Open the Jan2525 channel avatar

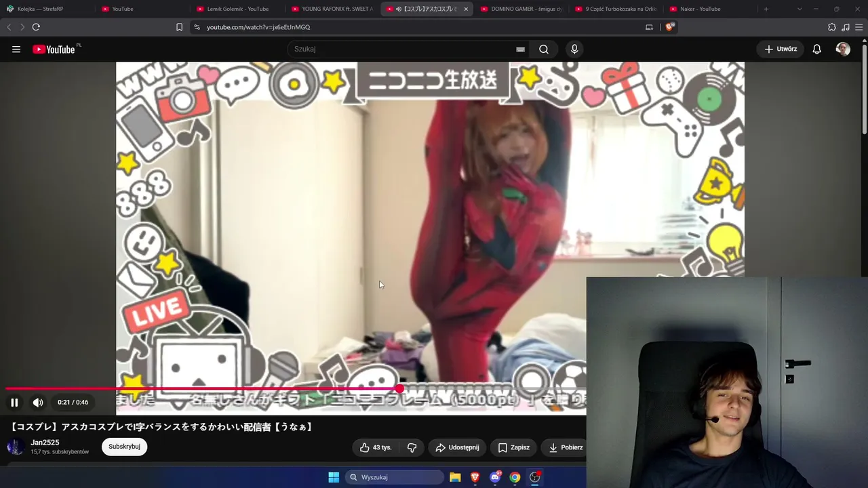[16, 447]
